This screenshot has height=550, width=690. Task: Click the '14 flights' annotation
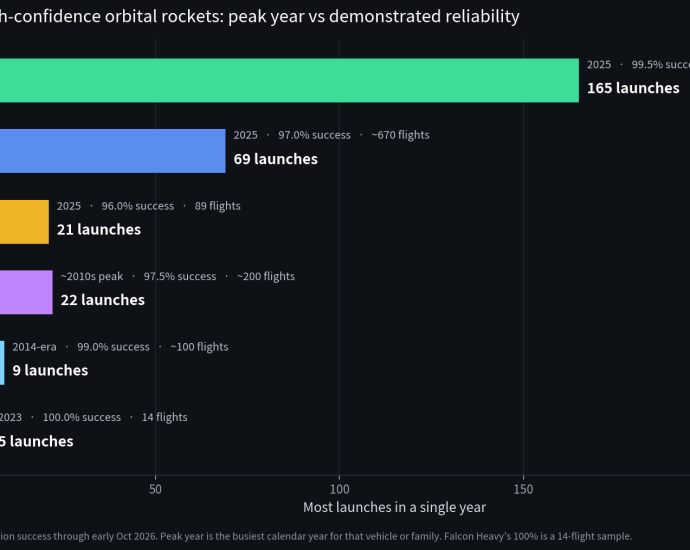click(x=165, y=417)
